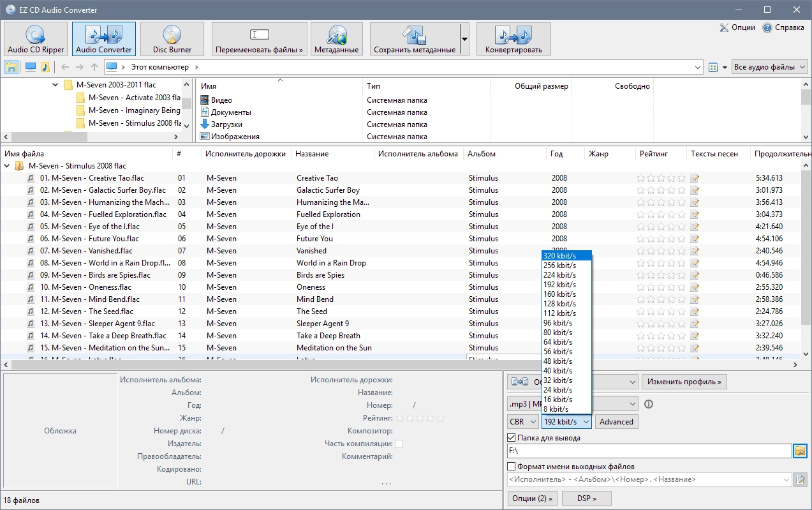Show encoder info icon

point(649,403)
